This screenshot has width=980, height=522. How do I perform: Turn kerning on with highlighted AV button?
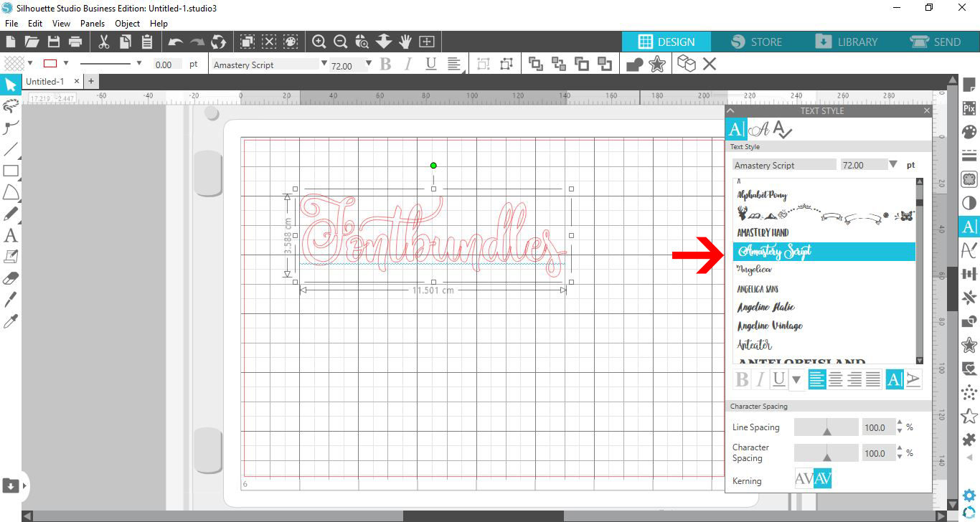822,479
